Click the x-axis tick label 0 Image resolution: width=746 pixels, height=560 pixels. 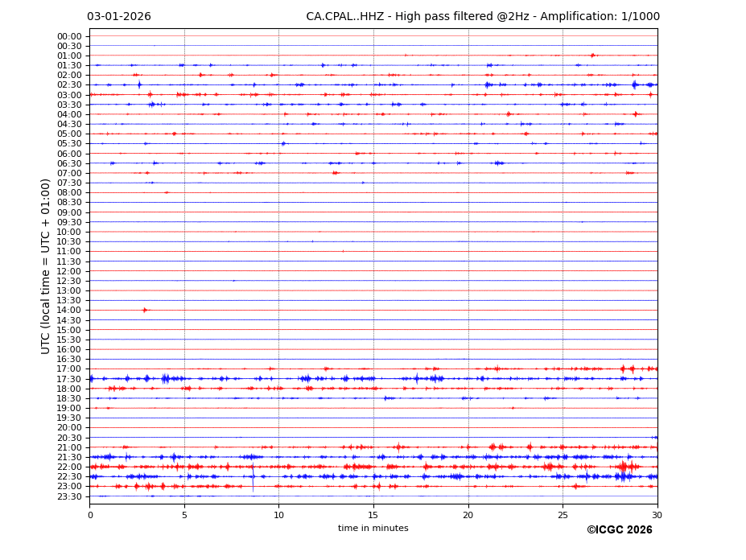point(90,515)
